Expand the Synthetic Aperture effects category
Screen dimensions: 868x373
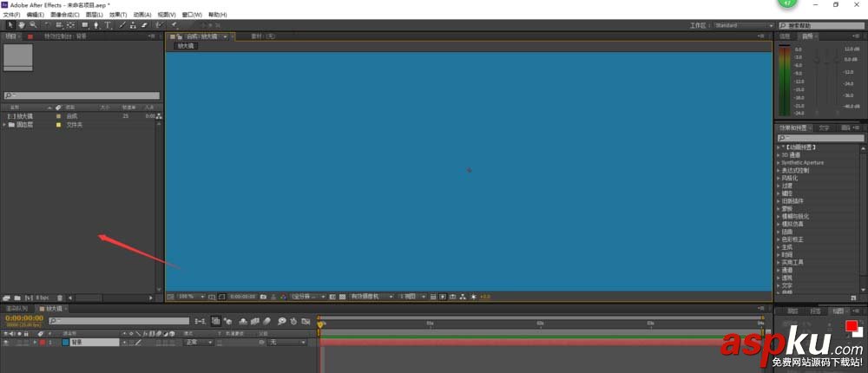click(779, 163)
